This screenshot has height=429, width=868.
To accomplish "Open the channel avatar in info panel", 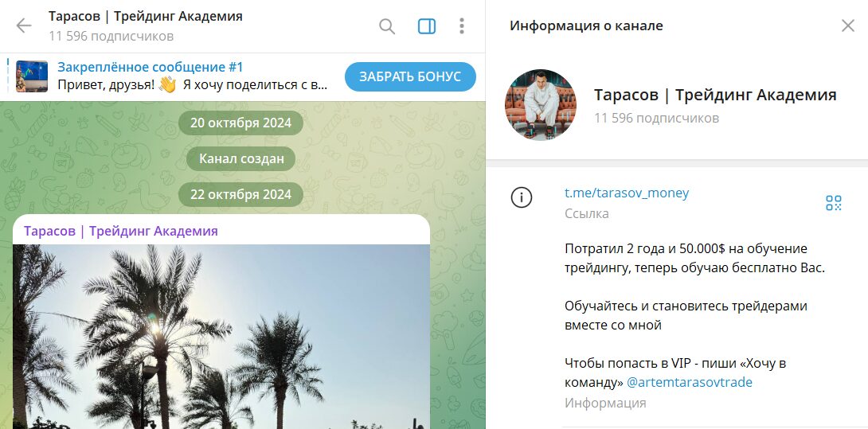I will [x=541, y=105].
